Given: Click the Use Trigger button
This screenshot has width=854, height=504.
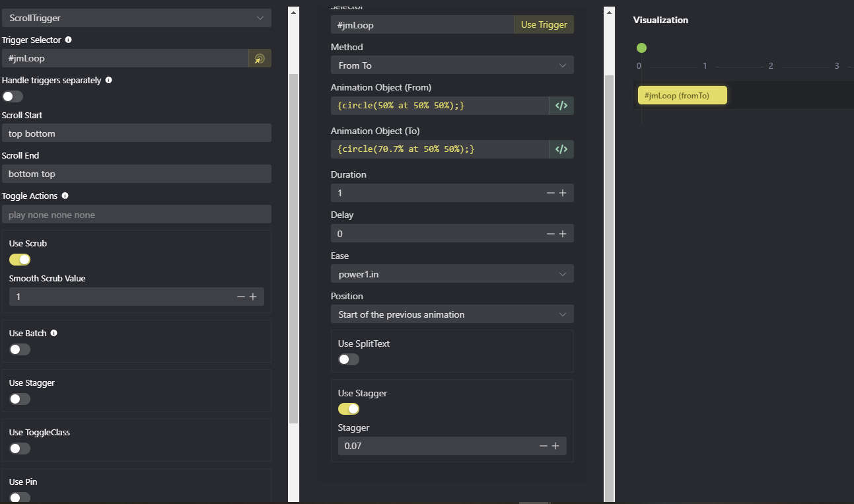Looking at the screenshot, I should point(544,25).
